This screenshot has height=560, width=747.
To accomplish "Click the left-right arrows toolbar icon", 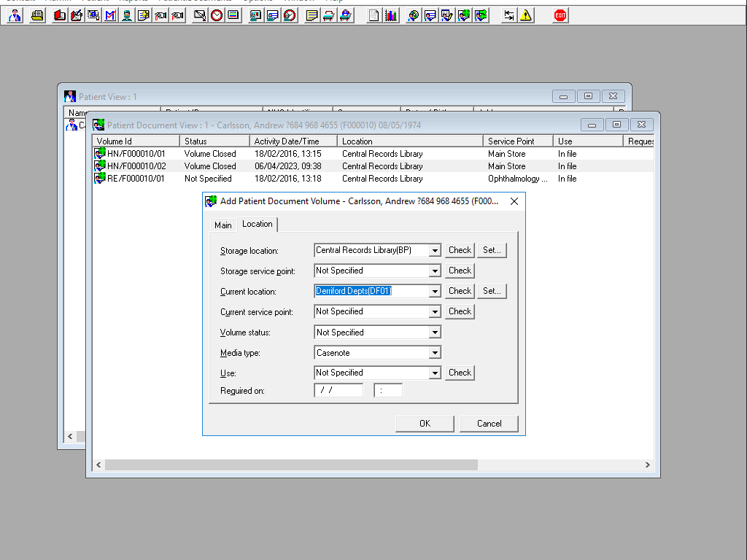I will [509, 16].
